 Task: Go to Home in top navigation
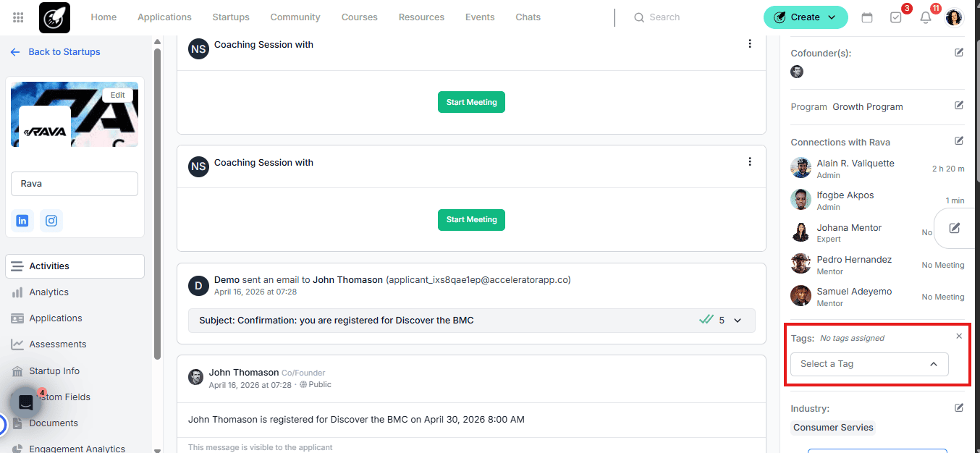(104, 17)
